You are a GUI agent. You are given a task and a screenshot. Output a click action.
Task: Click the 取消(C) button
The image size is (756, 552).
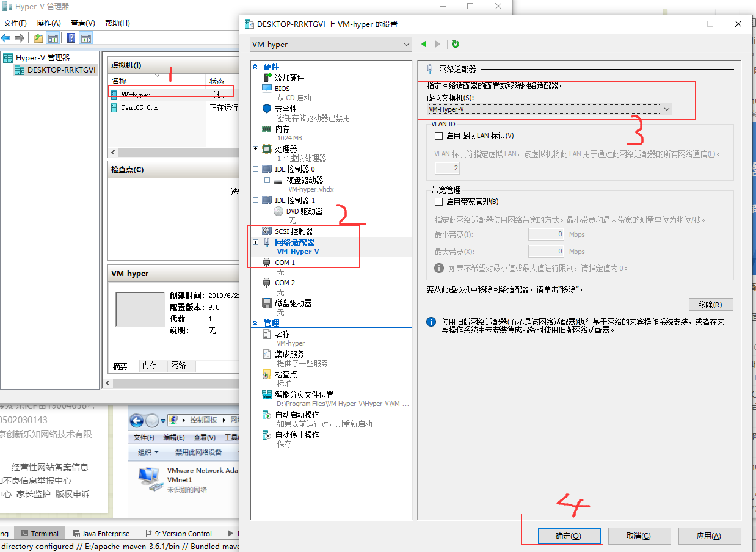tap(639, 536)
